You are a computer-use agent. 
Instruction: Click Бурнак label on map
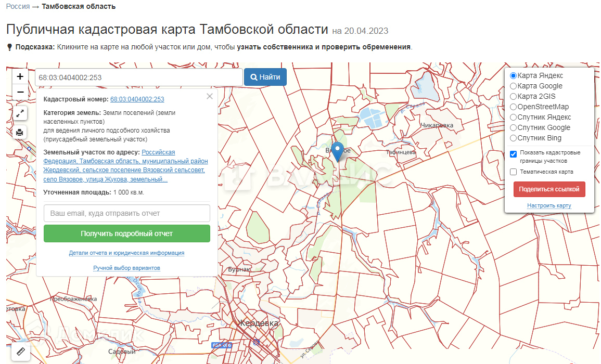coord(239,269)
